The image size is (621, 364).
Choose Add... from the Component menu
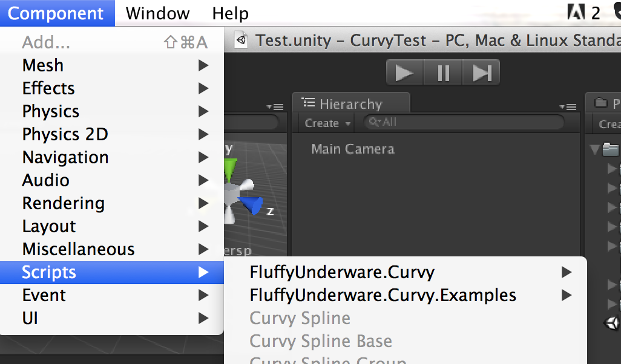pyautogui.click(x=112, y=42)
